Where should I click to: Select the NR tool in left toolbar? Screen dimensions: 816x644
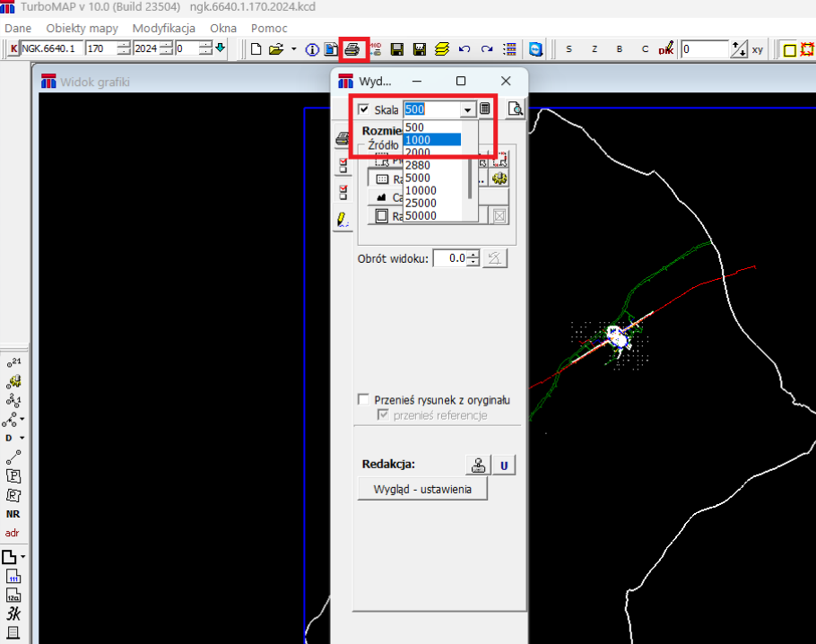tap(13, 514)
